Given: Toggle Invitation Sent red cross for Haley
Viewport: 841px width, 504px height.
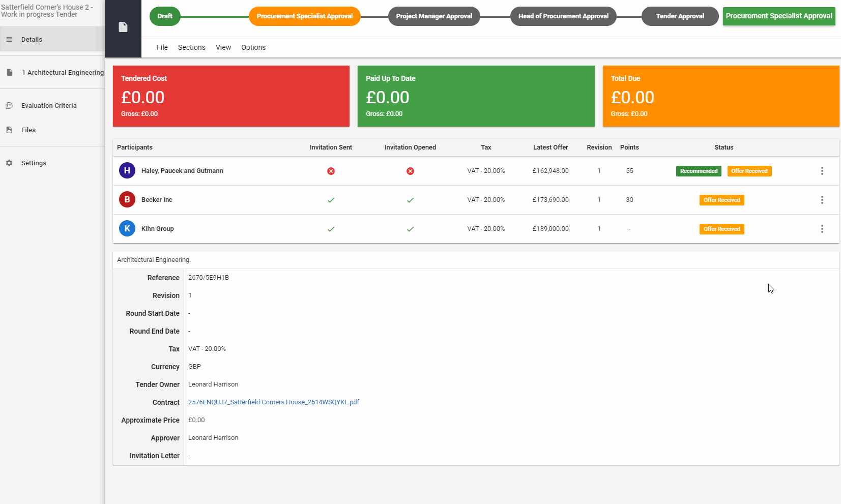Looking at the screenshot, I should coord(331,171).
